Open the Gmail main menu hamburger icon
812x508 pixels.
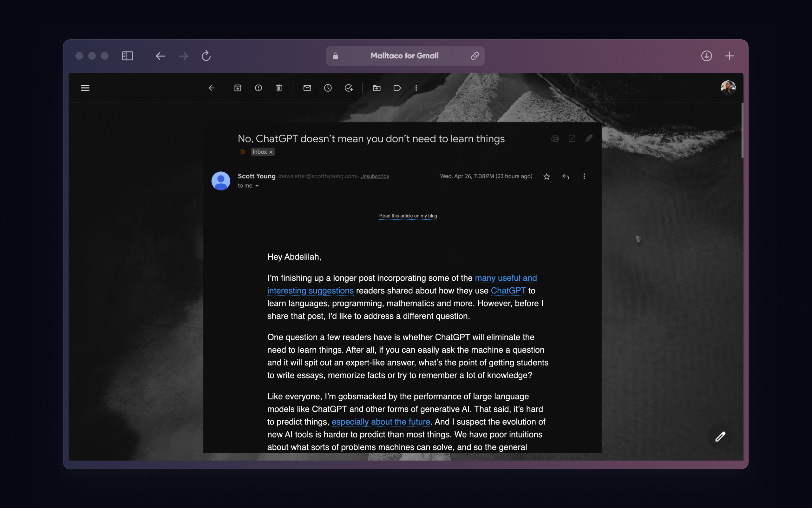point(85,88)
